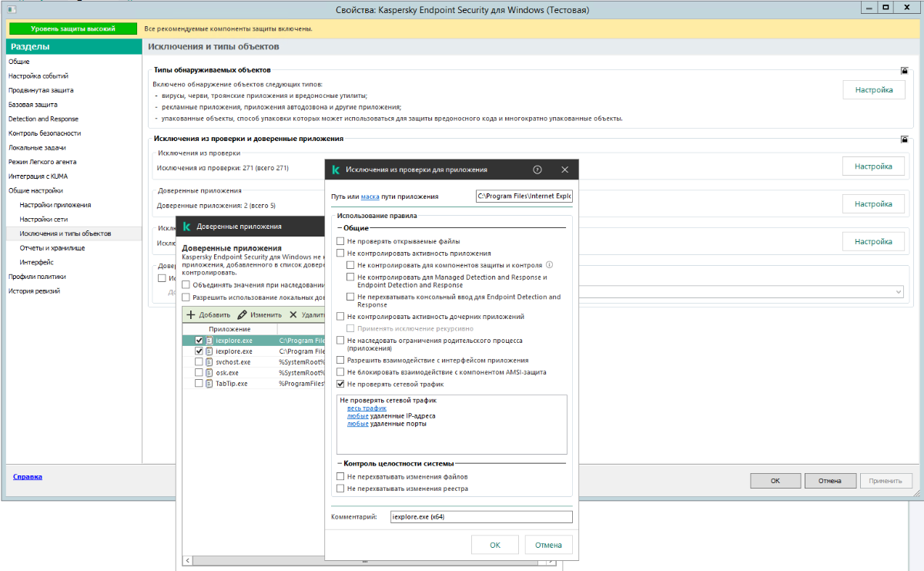Toggle 'Объединять значения при наследовании' checkbox

pos(186,284)
